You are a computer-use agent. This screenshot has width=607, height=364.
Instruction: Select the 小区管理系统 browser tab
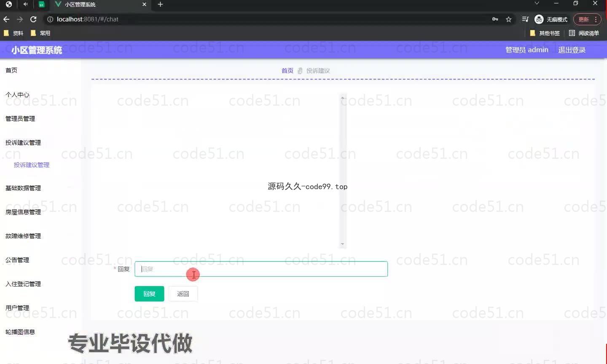click(x=100, y=5)
